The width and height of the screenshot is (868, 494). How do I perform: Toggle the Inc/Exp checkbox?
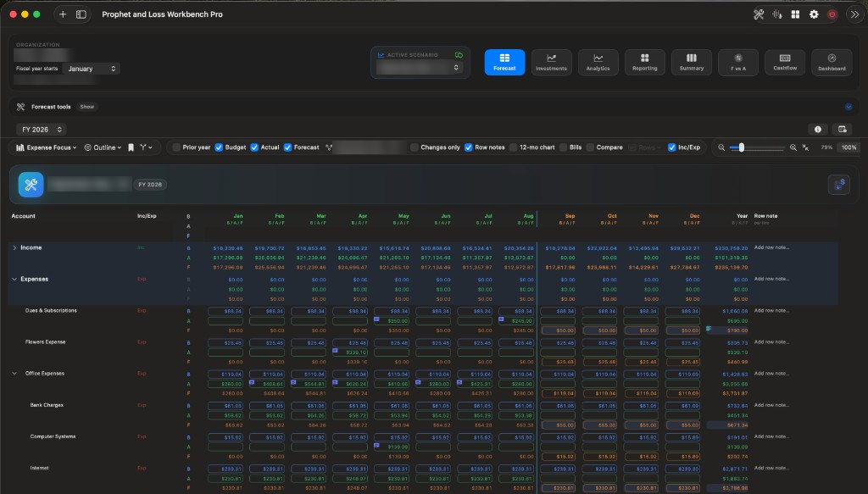[x=671, y=147]
